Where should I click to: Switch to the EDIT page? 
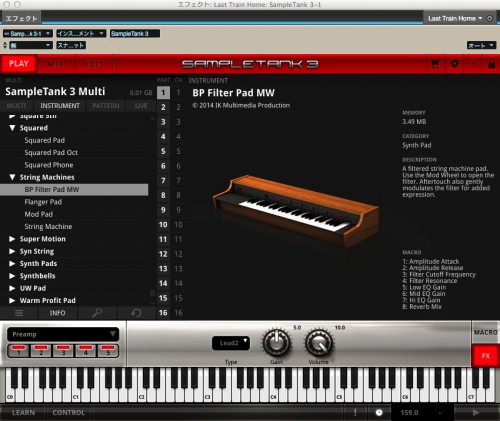[x=93, y=64]
